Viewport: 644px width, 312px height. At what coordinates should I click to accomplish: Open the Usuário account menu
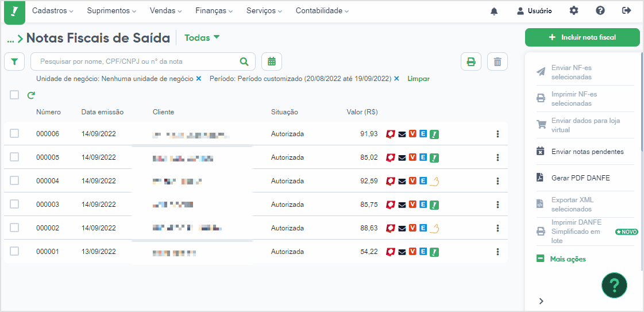point(534,11)
